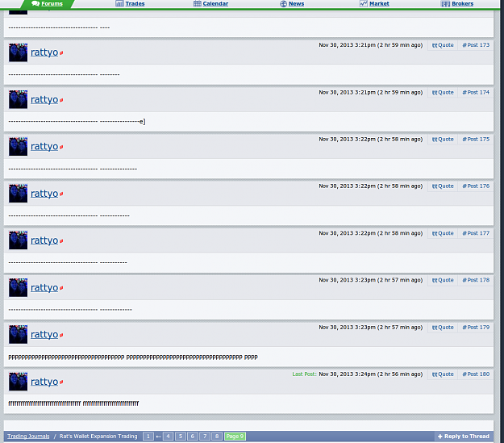Viewport: 504px width, 443px height.
Task: Go to page 8 of thread
Action: [x=217, y=437]
